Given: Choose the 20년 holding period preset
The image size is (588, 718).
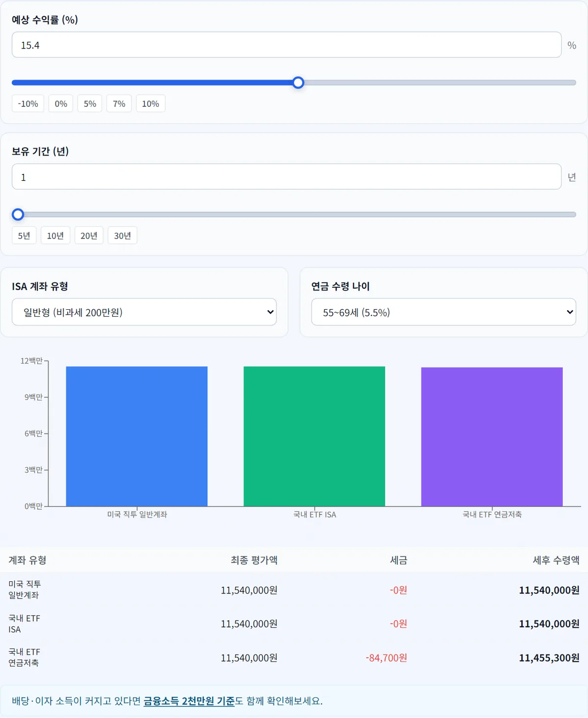Looking at the screenshot, I should pos(89,236).
